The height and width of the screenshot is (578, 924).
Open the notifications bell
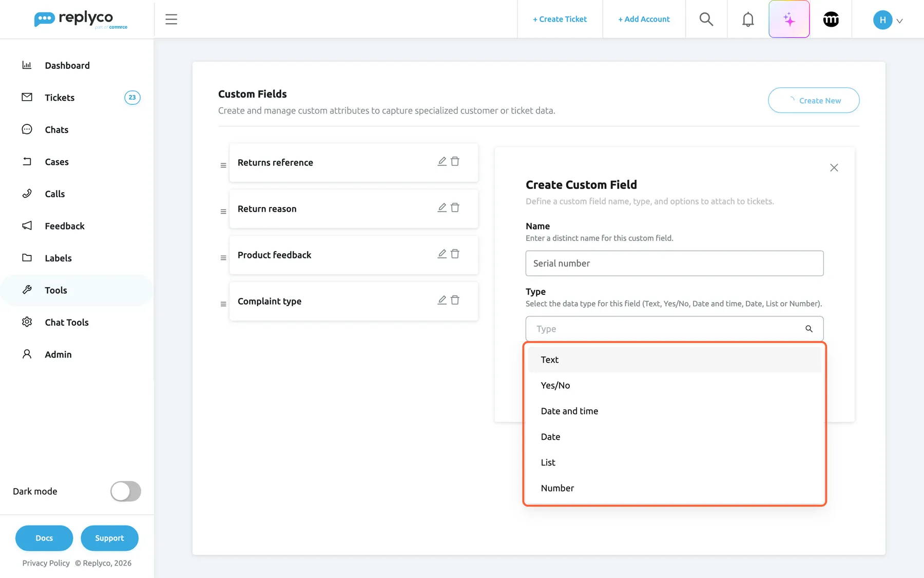(x=748, y=20)
